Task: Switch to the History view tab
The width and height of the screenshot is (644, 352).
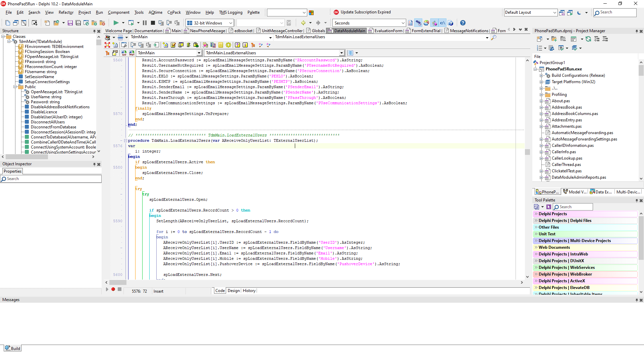Action: click(249, 291)
